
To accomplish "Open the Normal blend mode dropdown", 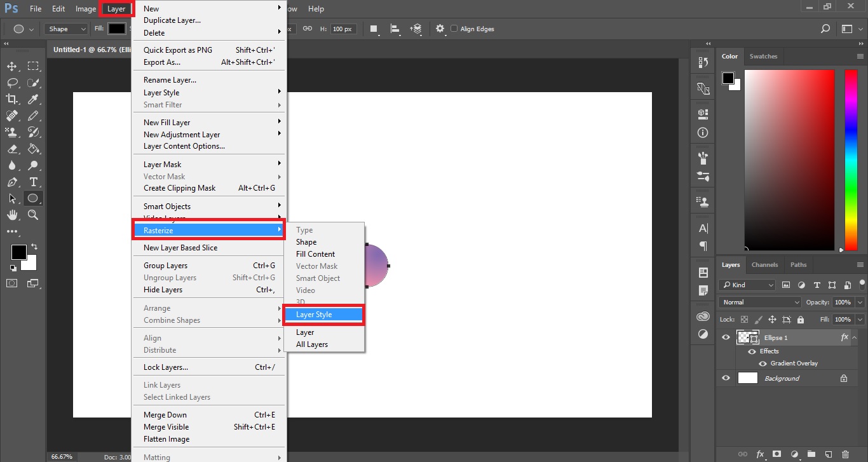I will tap(760, 302).
